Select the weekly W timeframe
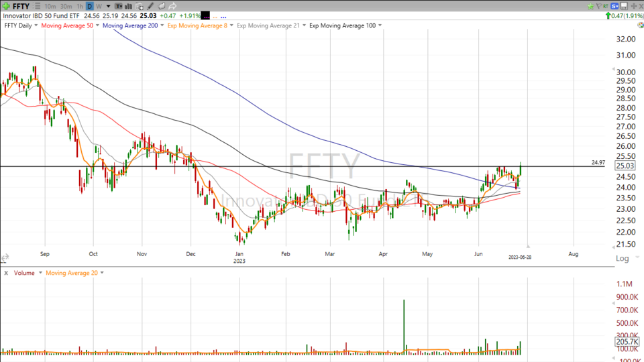Viewport: 644px width, 362px height. (99, 6)
